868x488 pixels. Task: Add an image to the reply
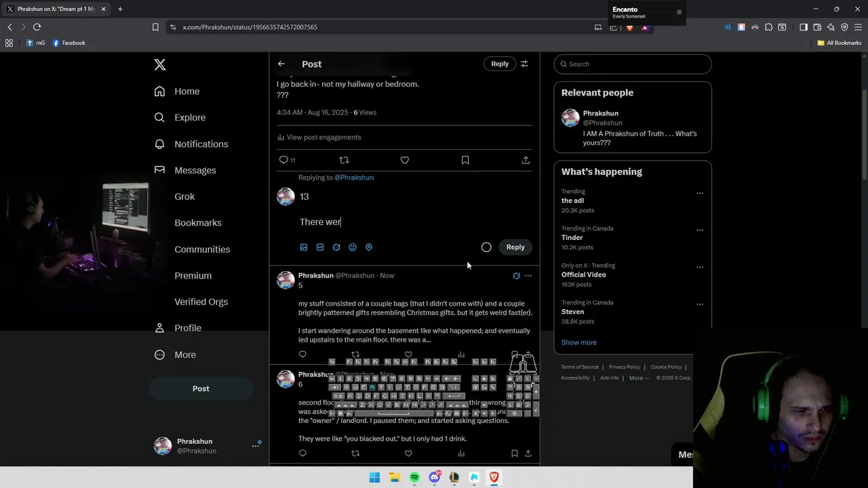click(x=304, y=247)
